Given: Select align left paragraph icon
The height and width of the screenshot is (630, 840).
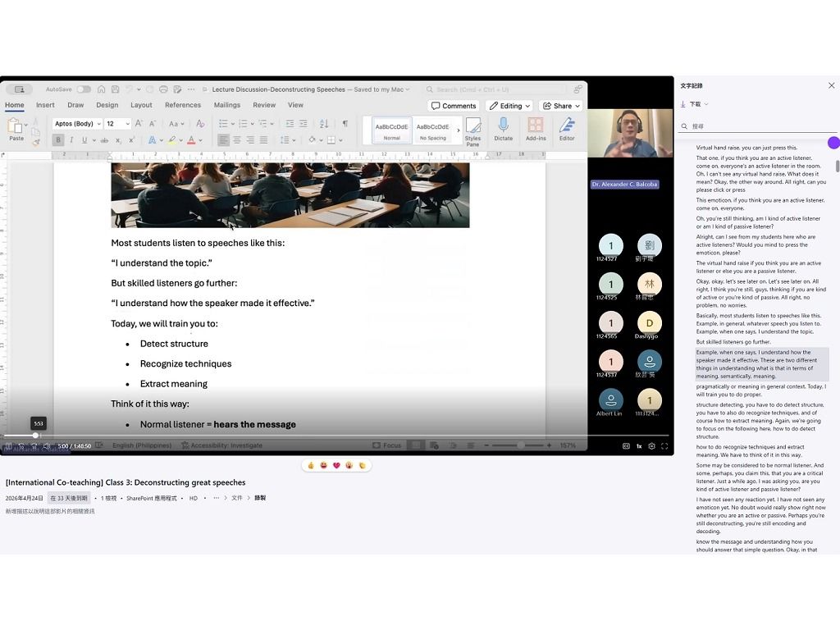Looking at the screenshot, I should 223,140.
